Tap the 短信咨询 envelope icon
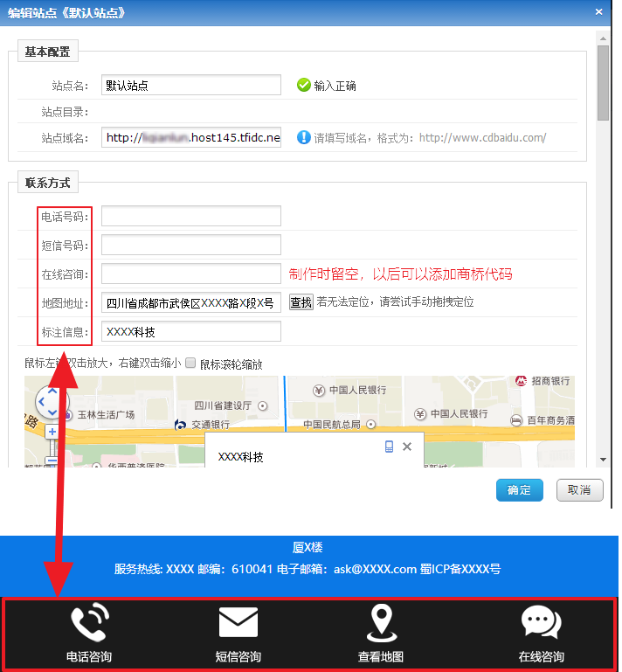622x672 pixels. pos(238,622)
